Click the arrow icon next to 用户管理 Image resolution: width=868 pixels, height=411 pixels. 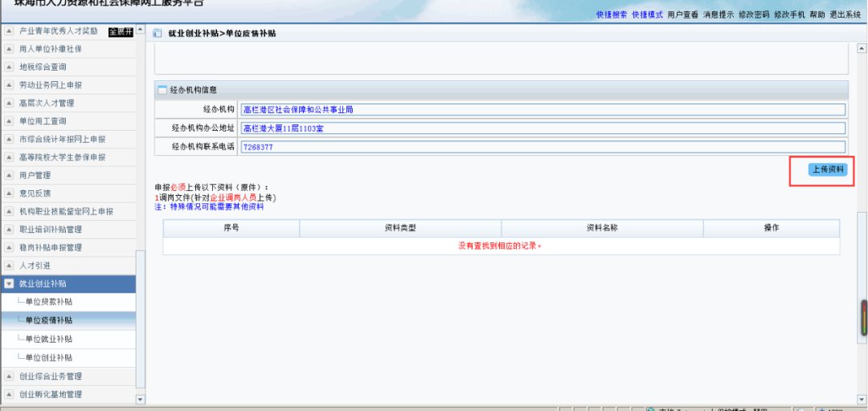tap(9, 175)
